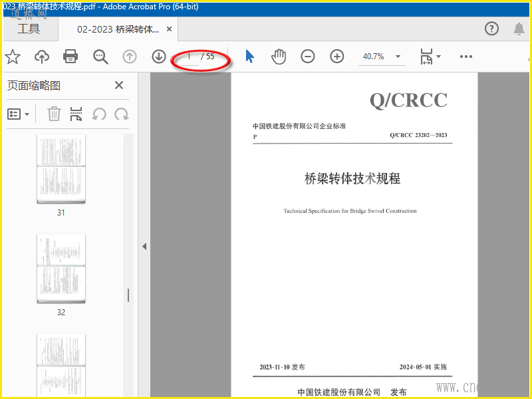Image resolution: width=532 pixels, height=399 pixels.
Task: Open the notifications bell
Action: [x=519, y=29]
